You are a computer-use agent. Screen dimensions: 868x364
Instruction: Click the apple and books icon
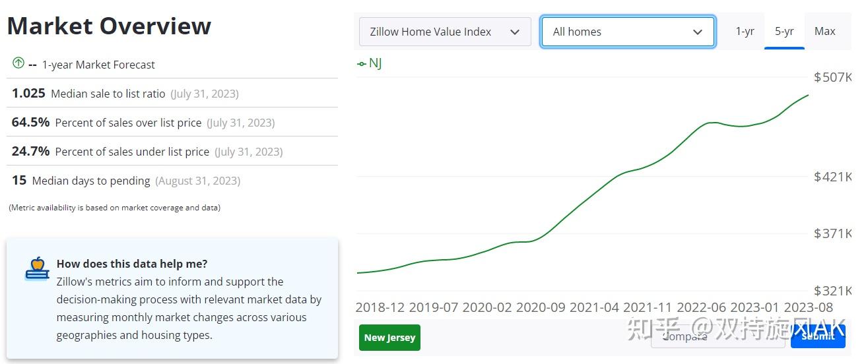coord(37,269)
